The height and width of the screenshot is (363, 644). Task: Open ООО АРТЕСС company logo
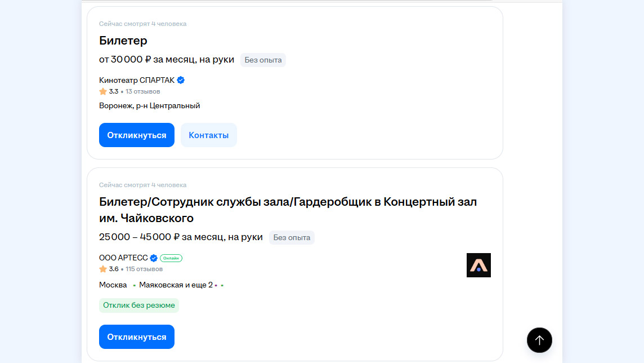(x=478, y=265)
